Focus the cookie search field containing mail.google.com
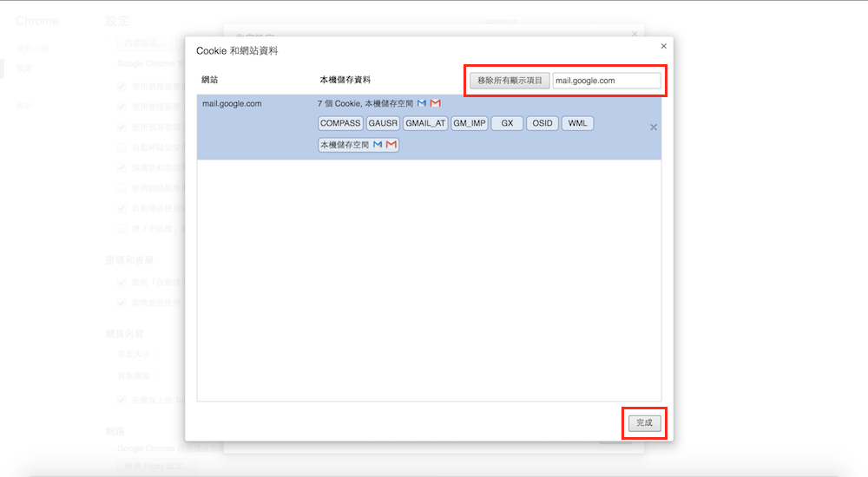The image size is (868, 477). pos(607,81)
